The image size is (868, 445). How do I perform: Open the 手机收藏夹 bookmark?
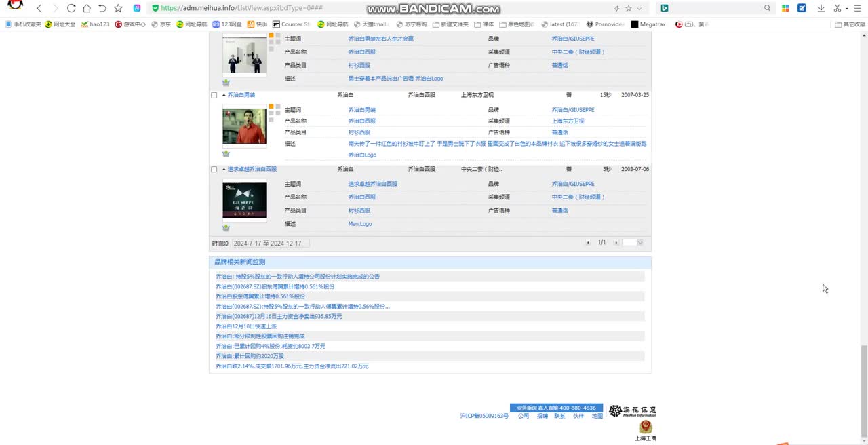tap(23, 24)
